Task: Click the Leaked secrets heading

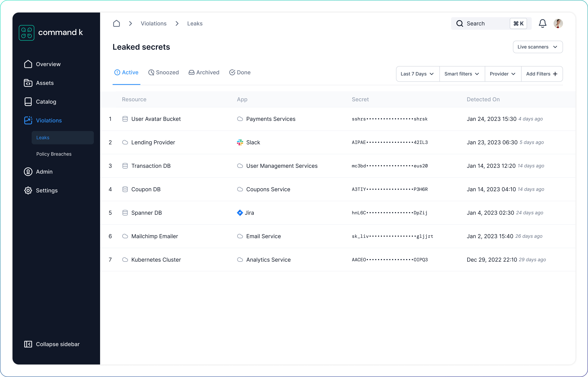Action: pos(141,47)
